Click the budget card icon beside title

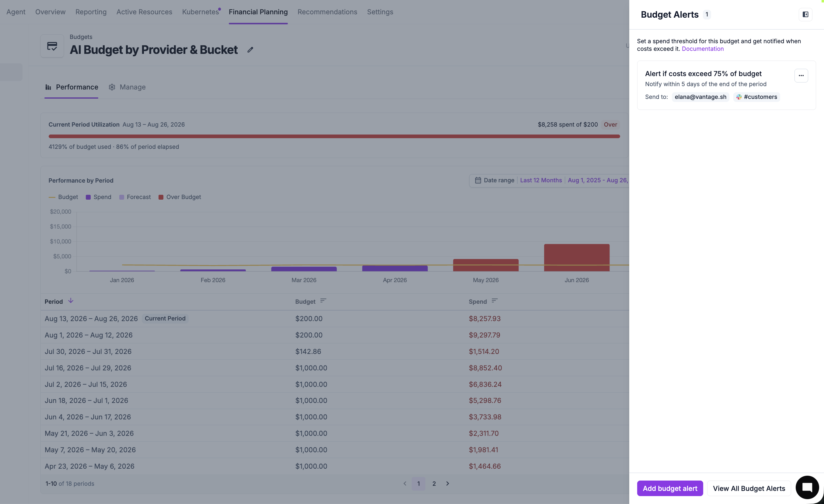[x=52, y=46]
